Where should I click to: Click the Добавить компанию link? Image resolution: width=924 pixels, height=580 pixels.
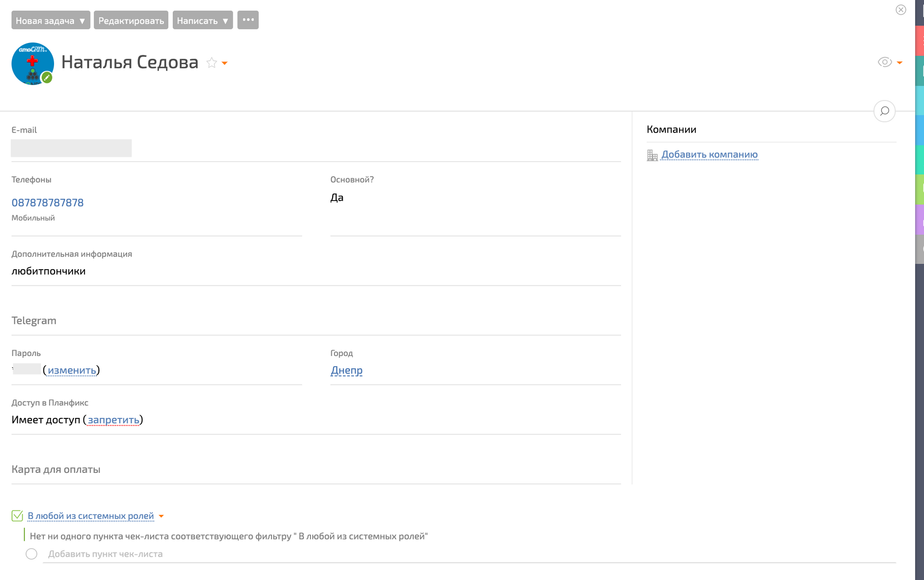point(709,155)
